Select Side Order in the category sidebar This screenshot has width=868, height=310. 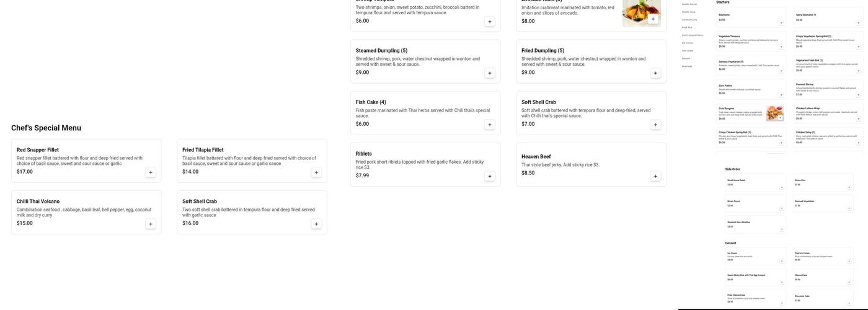688,51
